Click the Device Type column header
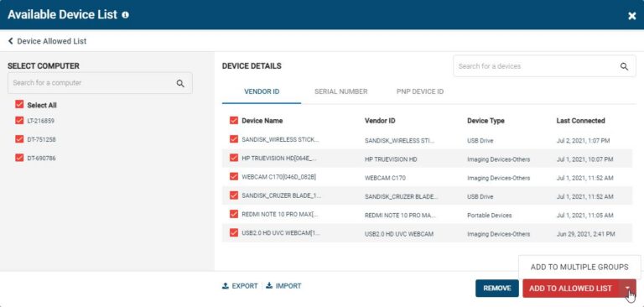Viewport: 644px width, 307px height. pos(486,121)
